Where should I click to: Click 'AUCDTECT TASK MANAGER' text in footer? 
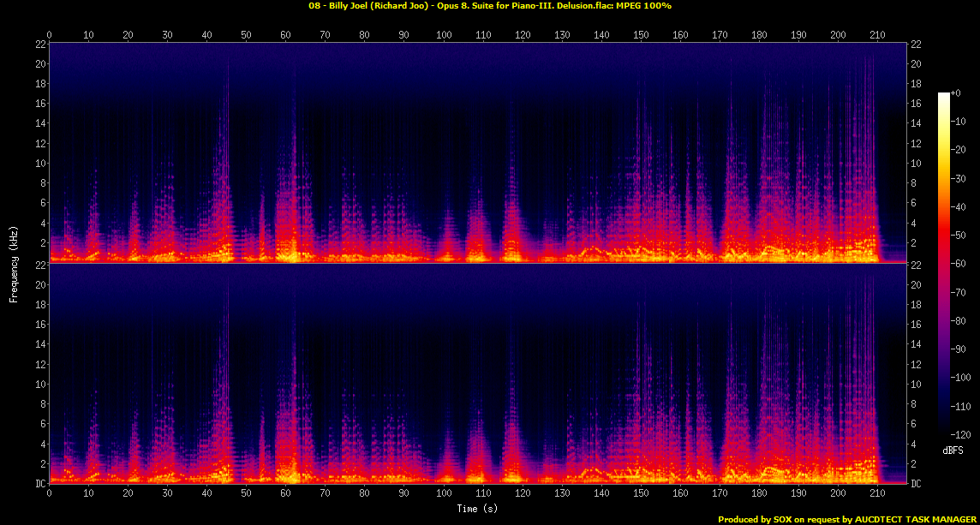(912, 519)
